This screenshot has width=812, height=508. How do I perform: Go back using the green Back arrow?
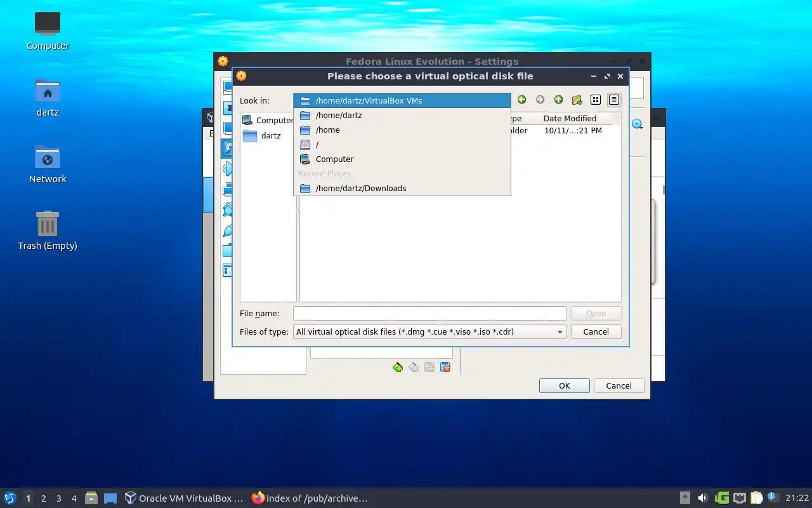point(521,100)
